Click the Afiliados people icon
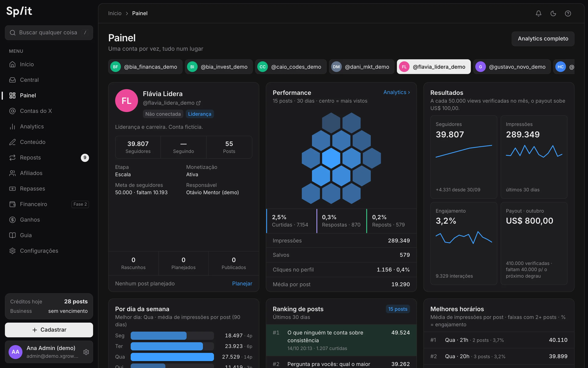The image size is (588, 368). pyautogui.click(x=12, y=173)
